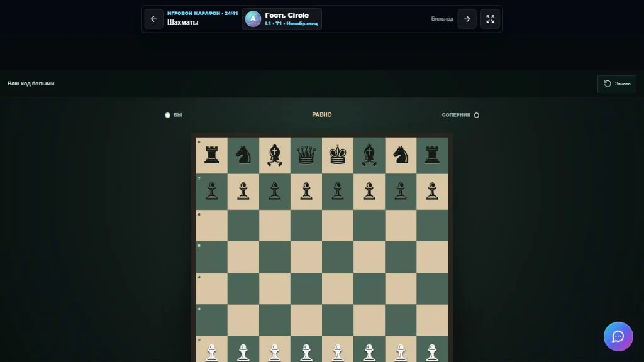
Task: Select the white pawn on e2
Action: coord(338,349)
